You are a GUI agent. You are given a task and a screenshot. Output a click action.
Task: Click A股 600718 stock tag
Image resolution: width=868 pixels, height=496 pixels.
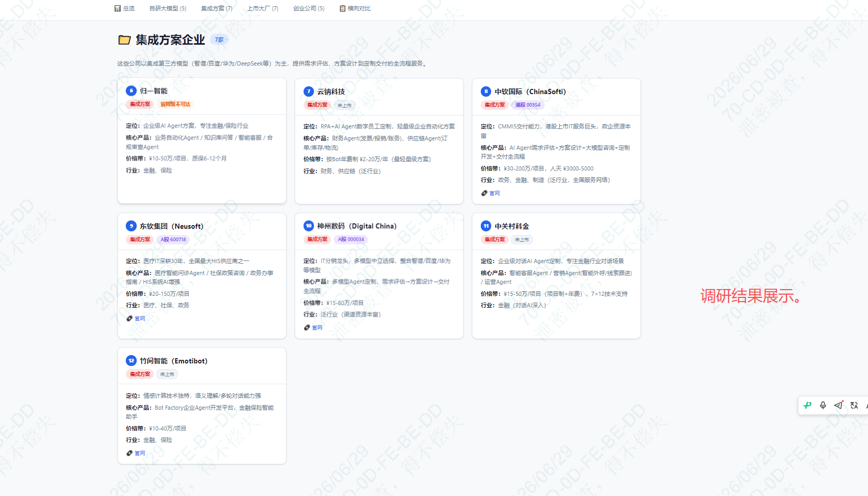pos(173,240)
